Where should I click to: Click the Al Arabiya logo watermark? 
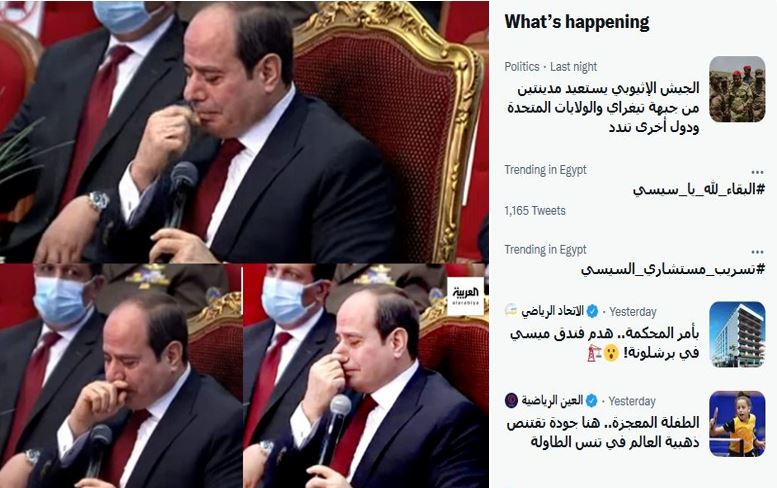point(465,297)
